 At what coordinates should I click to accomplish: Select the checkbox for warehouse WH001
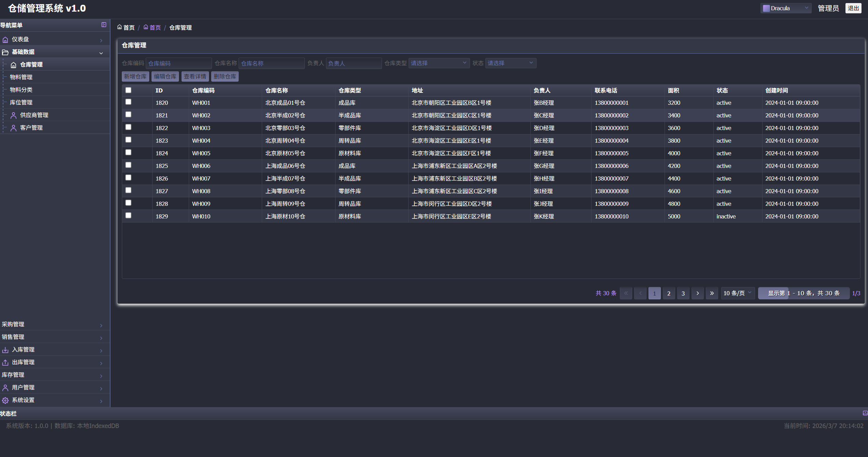tap(128, 102)
